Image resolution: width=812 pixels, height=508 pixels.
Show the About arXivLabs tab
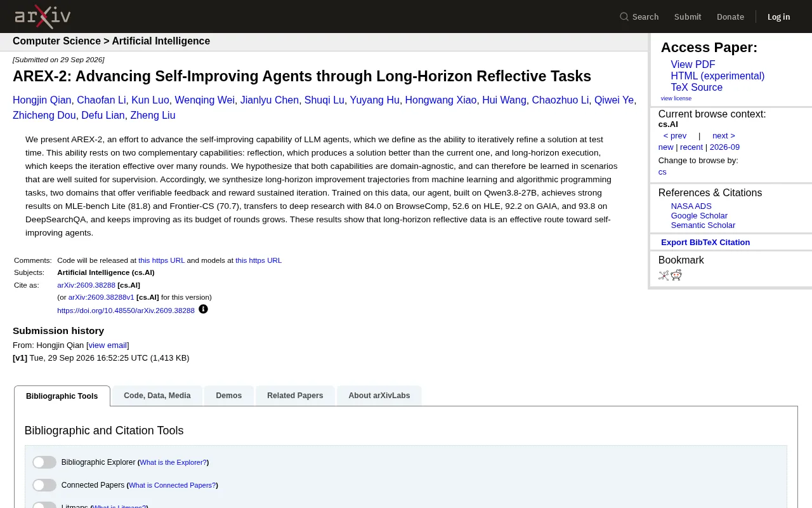point(379,396)
